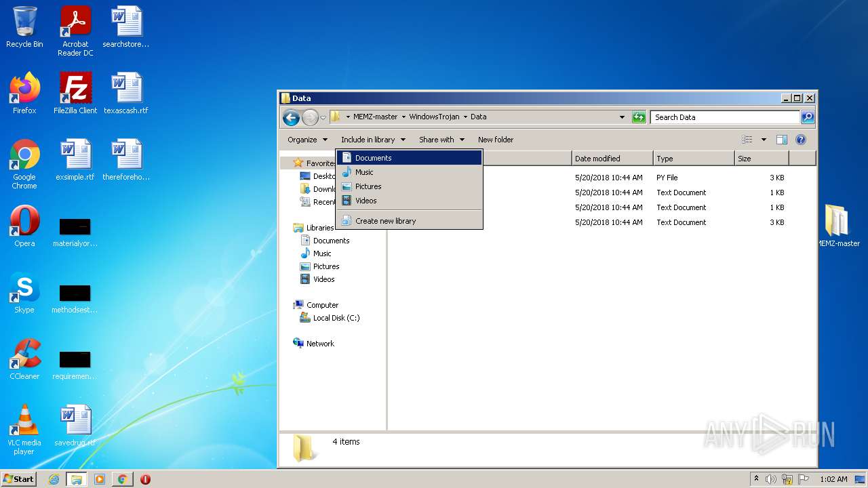Close the Include in library dropdown
868x488 pixels.
373,140
